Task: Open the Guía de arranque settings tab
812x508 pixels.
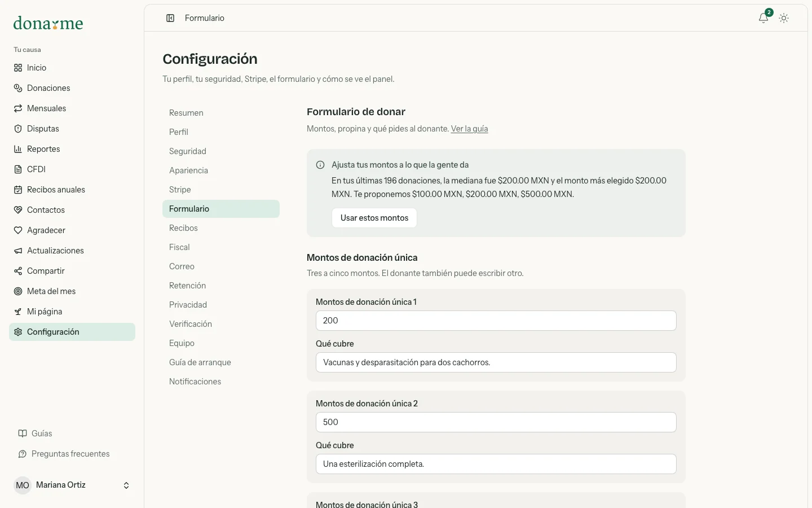Action: click(221, 362)
